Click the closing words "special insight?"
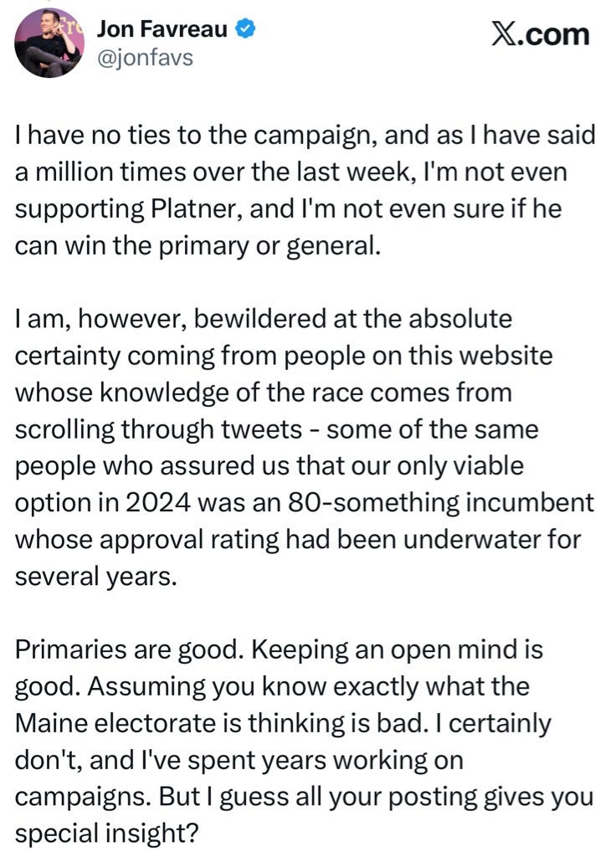 [100, 834]
